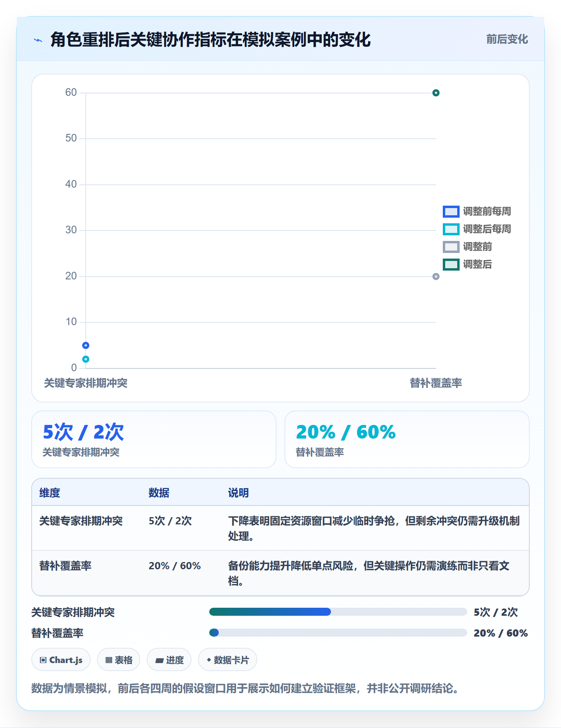Click the 数据 table column header
The image size is (561, 728).
[159, 493]
